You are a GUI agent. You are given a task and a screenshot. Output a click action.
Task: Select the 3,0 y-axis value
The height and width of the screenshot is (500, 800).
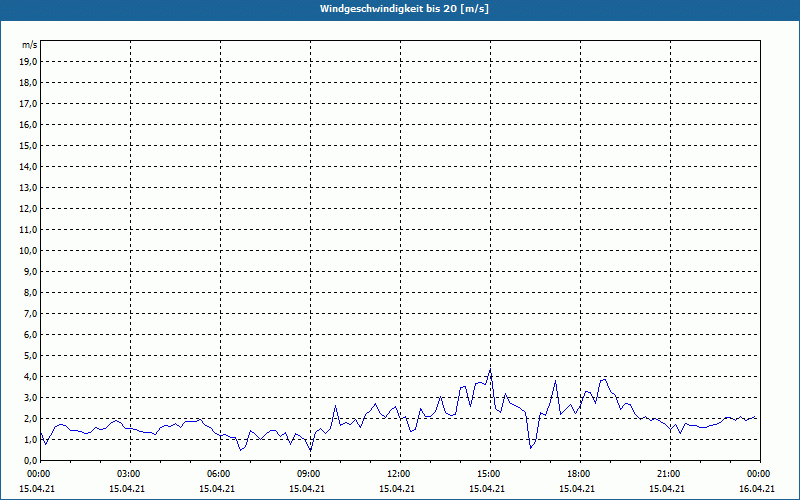(30, 397)
